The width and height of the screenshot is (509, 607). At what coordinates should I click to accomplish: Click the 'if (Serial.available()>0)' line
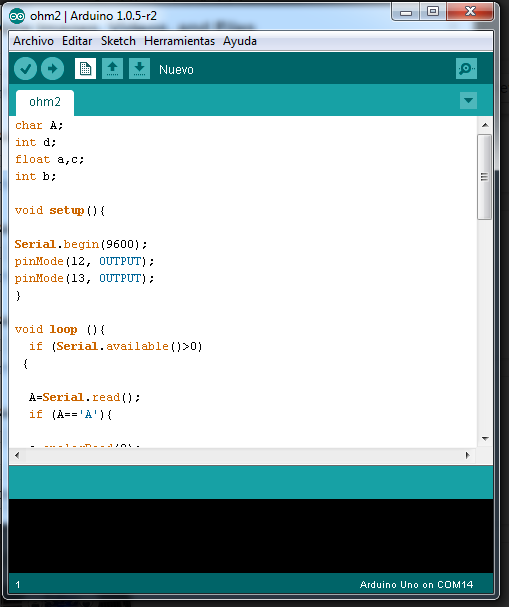click(116, 346)
